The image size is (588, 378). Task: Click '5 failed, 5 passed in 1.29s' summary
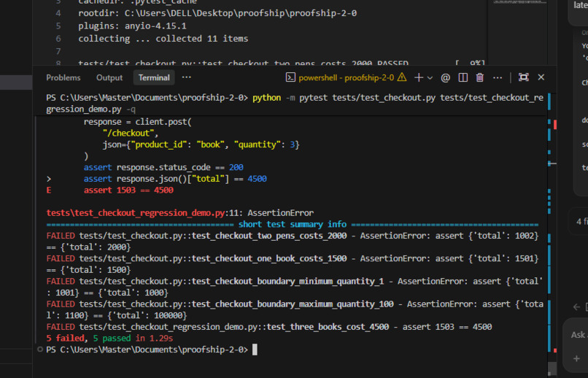pyautogui.click(x=109, y=339)
